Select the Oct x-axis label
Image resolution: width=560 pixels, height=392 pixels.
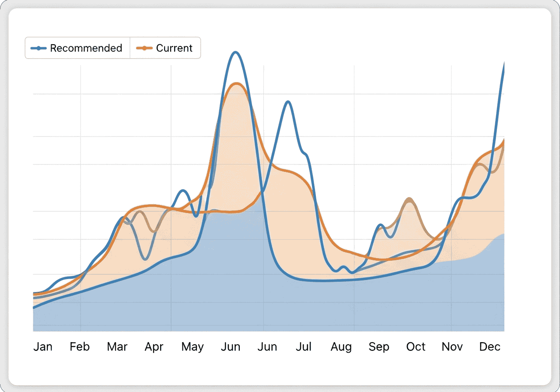[416, 347]
